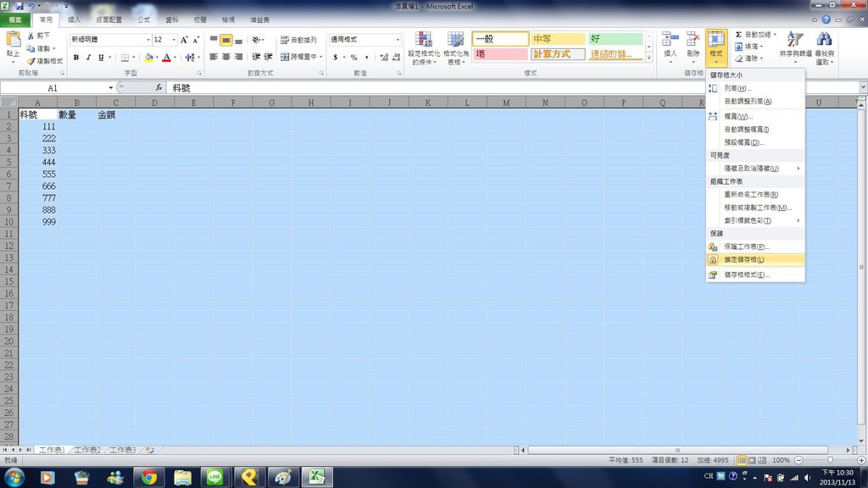Increase font size with the large A icon

(x=184, y=40)
